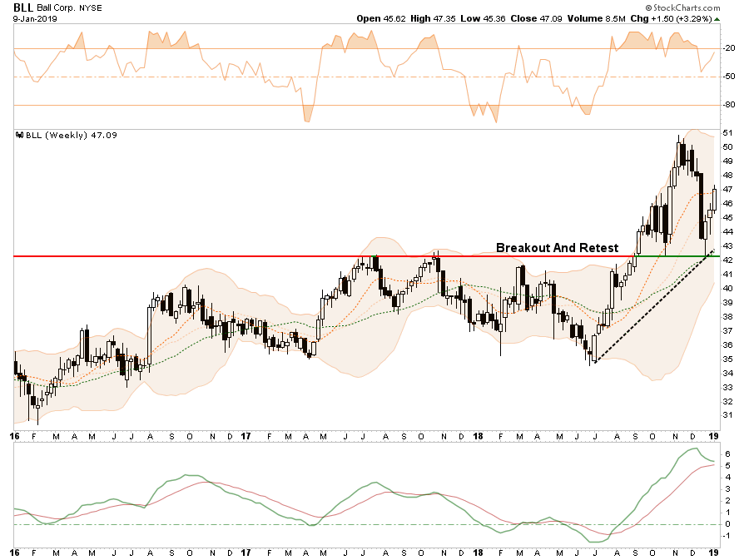Image resolution: width=749 pixels, height=560 pixels.
Task: Click the 51 label on the price axis
Action: pos(728,133)
